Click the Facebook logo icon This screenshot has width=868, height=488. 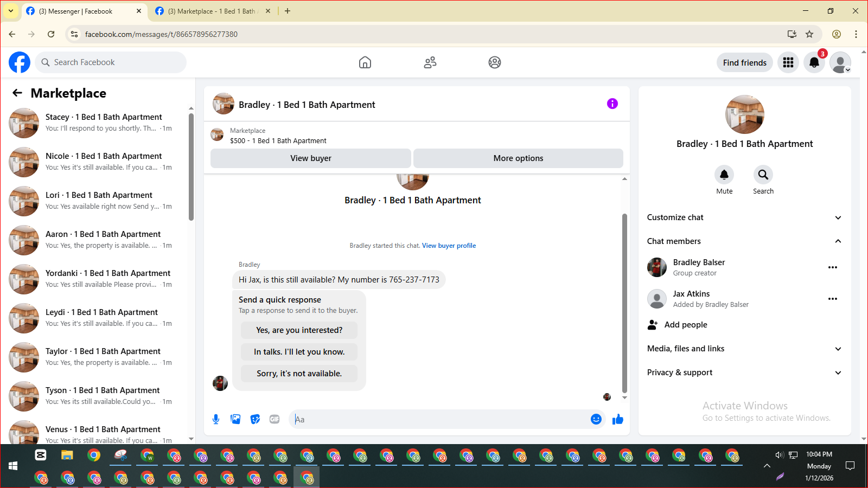(20, 62)
